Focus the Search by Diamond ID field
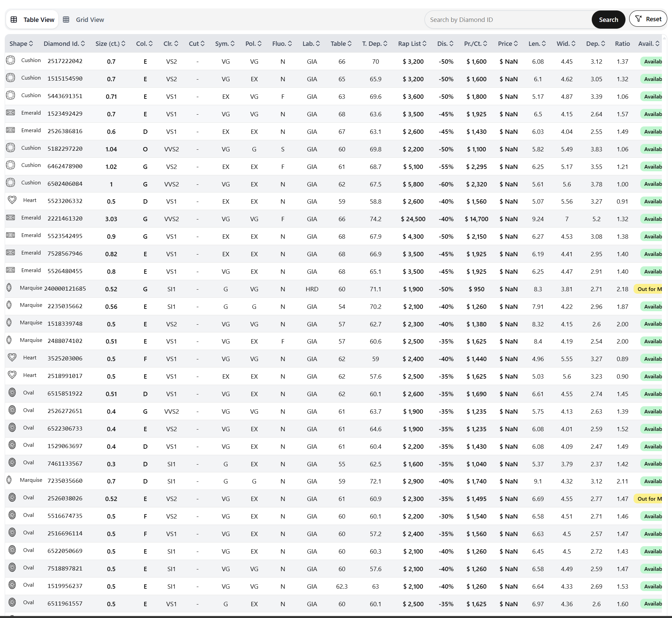The width and height of the screenshot is (672, 618). [x=507, y=20]
